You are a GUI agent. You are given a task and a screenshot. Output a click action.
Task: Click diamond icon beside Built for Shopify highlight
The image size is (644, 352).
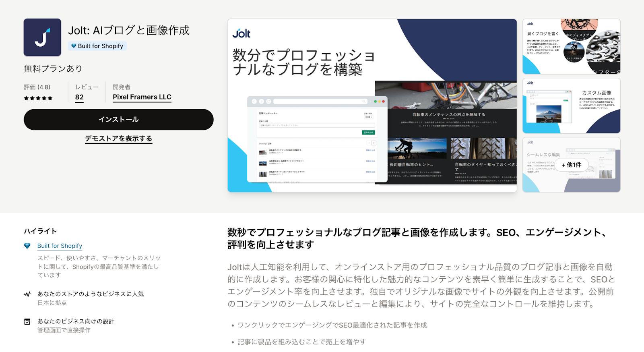pyautogui.click(x=27, y=246)
